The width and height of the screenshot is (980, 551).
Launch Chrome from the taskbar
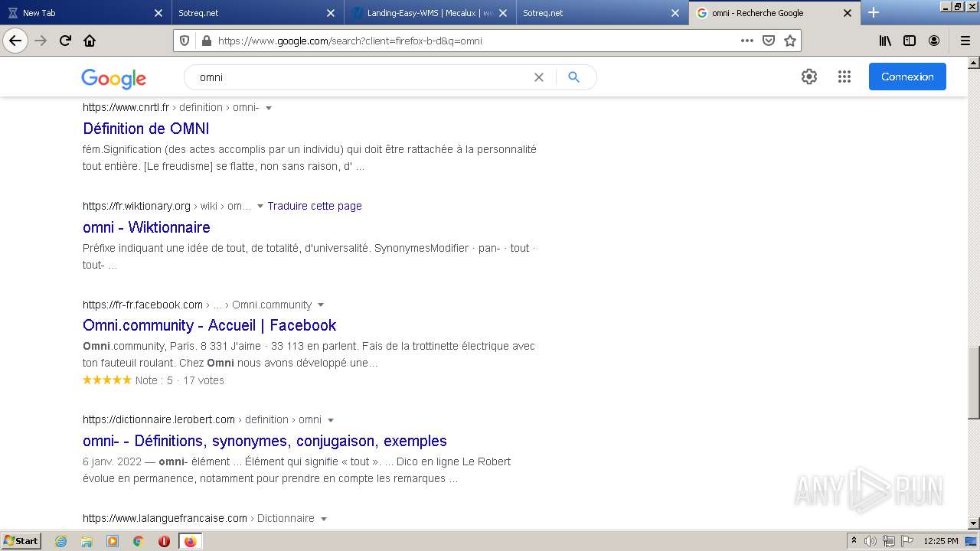coord(138,541)
